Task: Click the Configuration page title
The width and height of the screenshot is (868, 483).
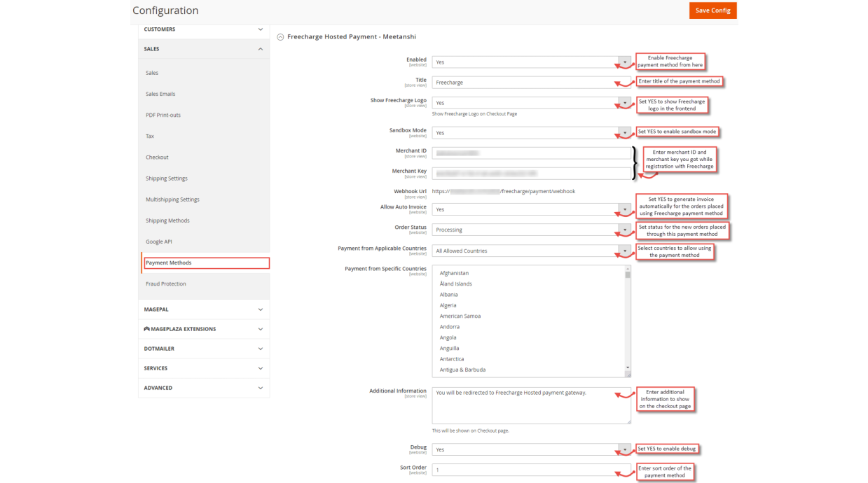Action: (x=165, y=10)
